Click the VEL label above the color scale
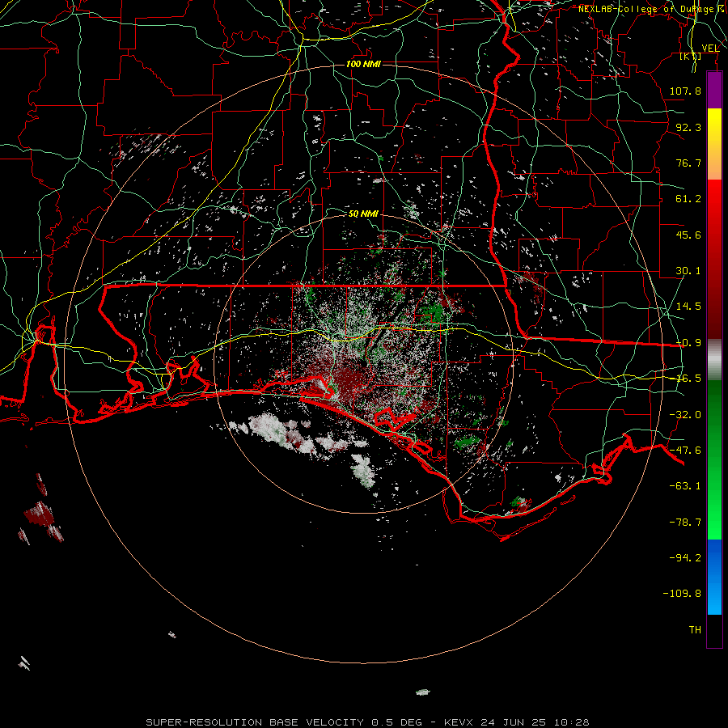Image resolution: width=728 pixels, height=728 pixels. (x=710, y=49)
